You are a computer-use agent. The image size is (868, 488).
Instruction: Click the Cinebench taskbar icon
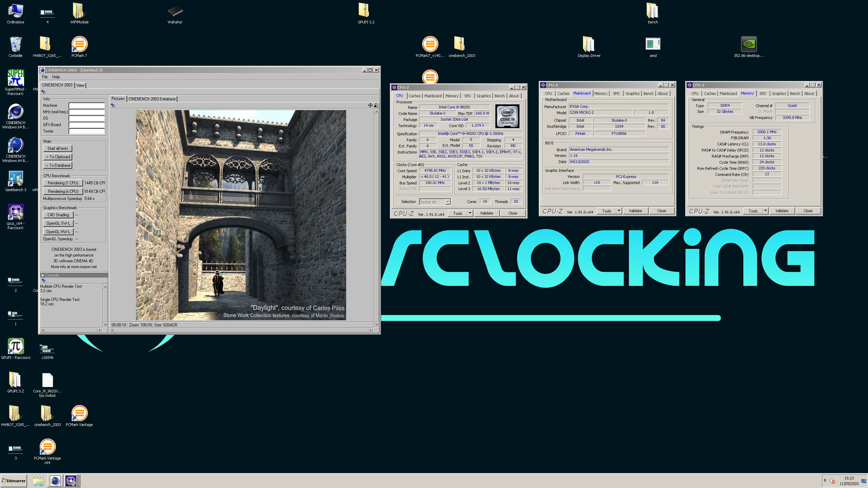coord(55,481)
